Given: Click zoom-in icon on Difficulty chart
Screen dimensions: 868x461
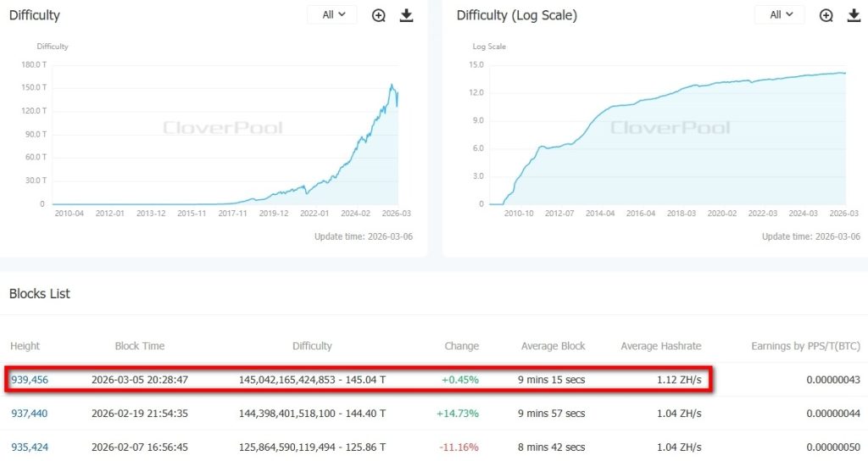Looking at the screenshot, I should [379, 15].
